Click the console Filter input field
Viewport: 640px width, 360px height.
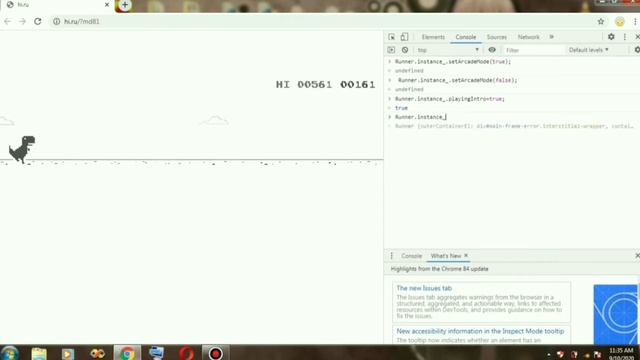[533, 50]
